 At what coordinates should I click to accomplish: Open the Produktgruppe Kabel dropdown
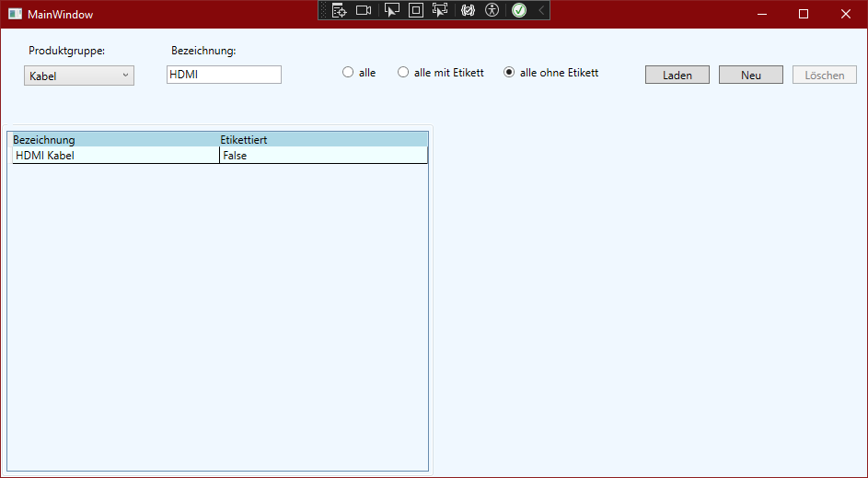pyautogui.click(x=79, y=76)
